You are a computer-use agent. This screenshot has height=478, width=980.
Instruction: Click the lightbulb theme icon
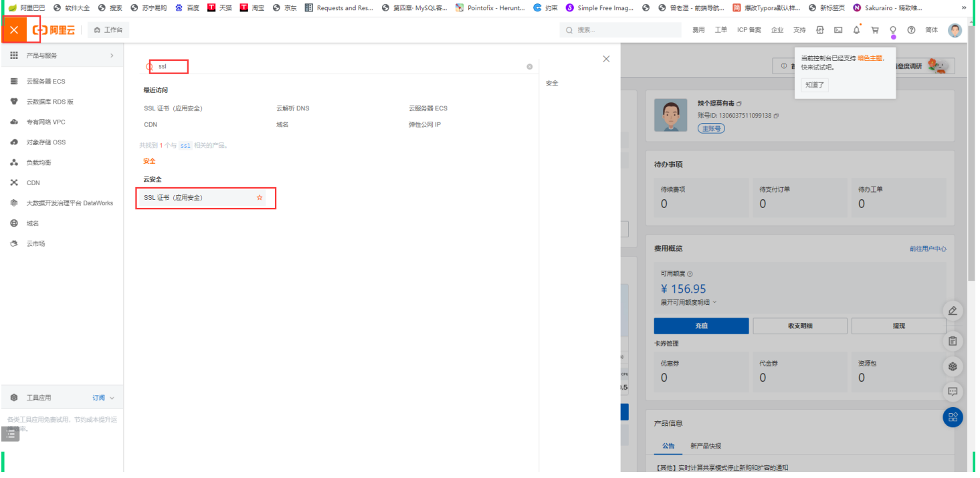(892, 30)
